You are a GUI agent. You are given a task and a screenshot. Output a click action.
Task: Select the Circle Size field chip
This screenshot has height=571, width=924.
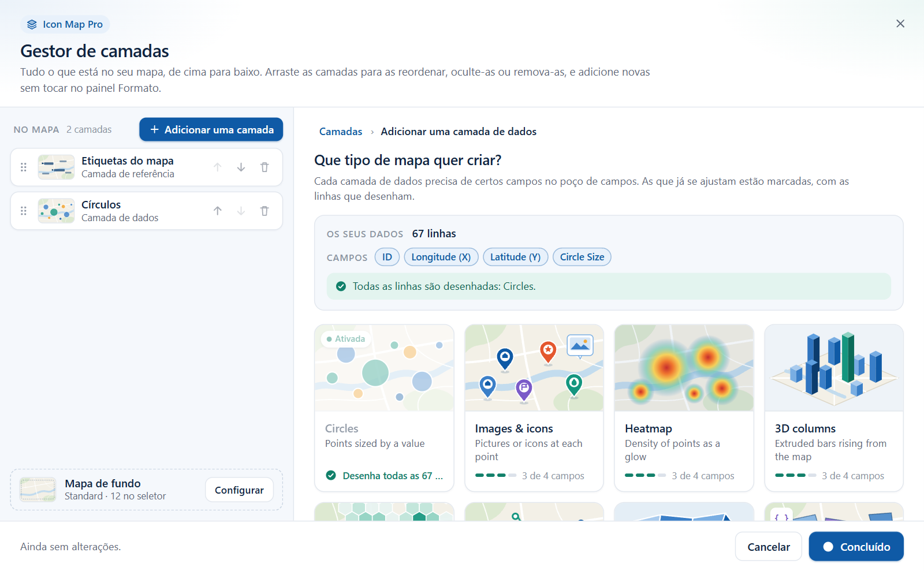(x=582, y=257)
